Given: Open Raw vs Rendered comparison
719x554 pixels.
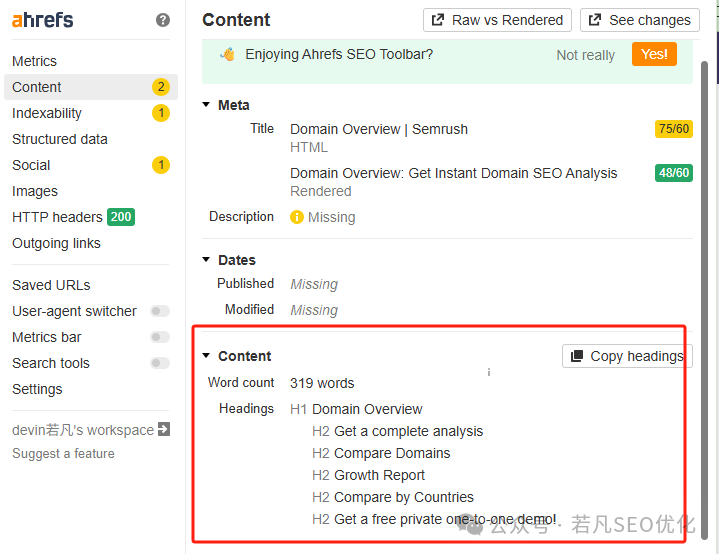Looking at the screenshot, I should click(497, 20).
